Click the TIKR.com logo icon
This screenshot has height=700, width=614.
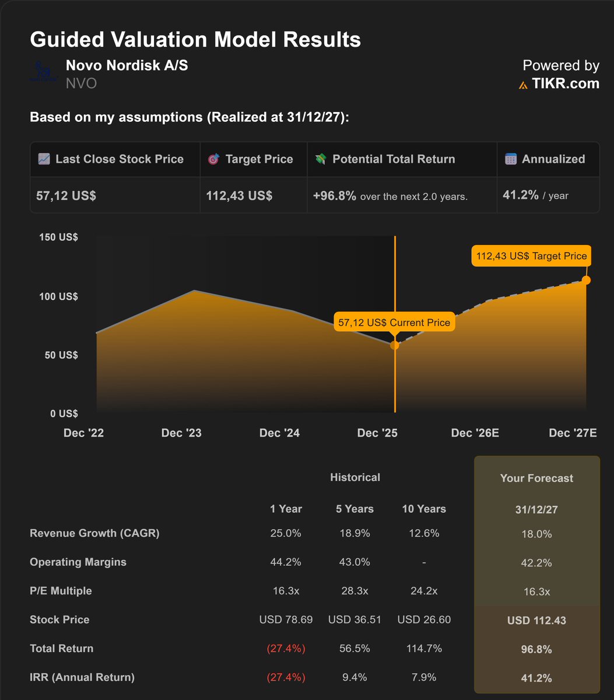pos(524,85)
